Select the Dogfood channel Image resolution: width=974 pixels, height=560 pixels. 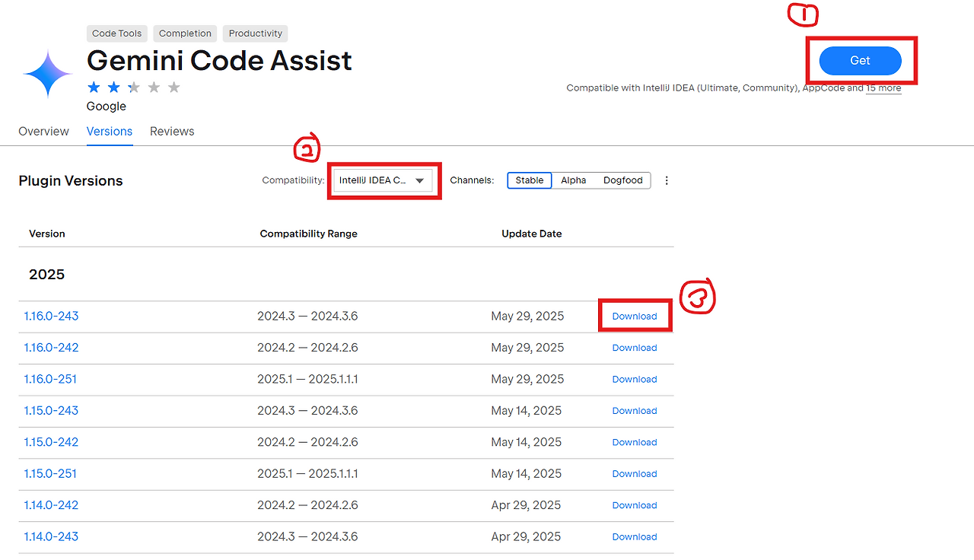(x=623, y=180)
